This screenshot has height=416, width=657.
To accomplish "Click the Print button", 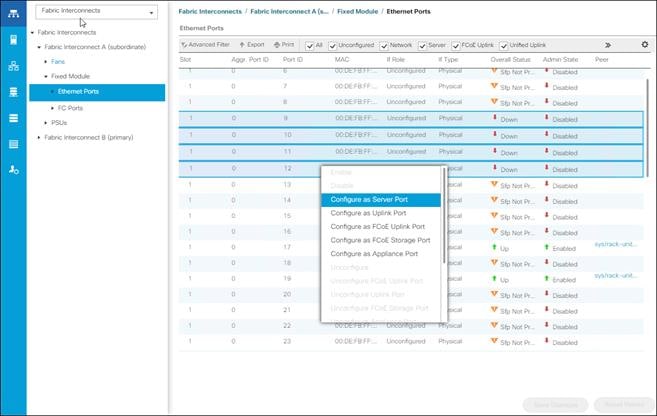I will point(284,44).
